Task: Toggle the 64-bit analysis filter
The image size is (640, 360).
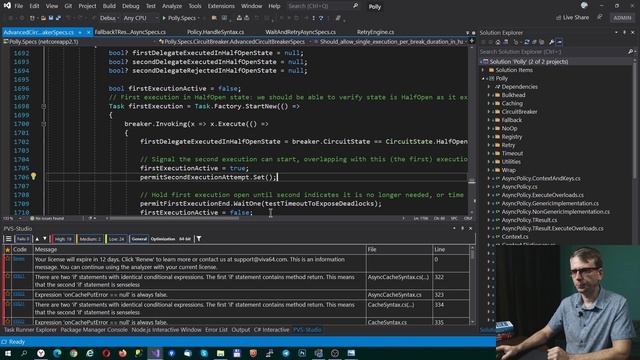Action: point(185,239)
